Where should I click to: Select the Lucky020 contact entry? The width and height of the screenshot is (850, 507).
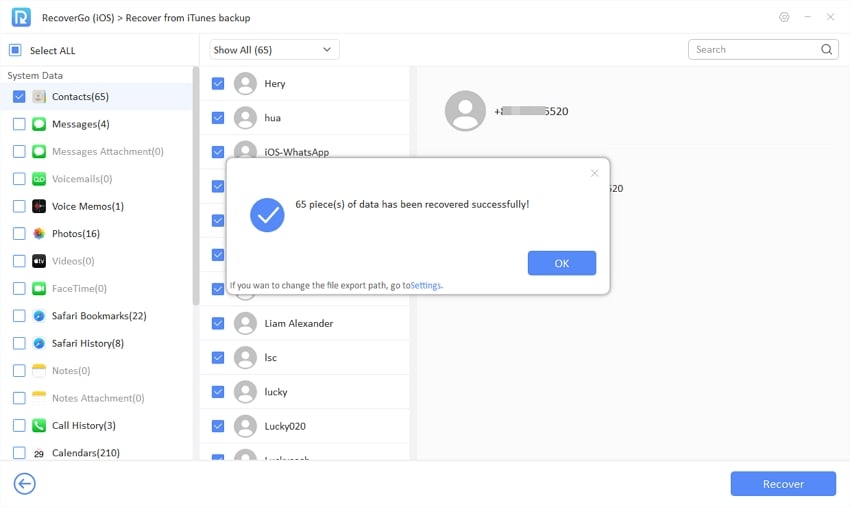(285, 426)
